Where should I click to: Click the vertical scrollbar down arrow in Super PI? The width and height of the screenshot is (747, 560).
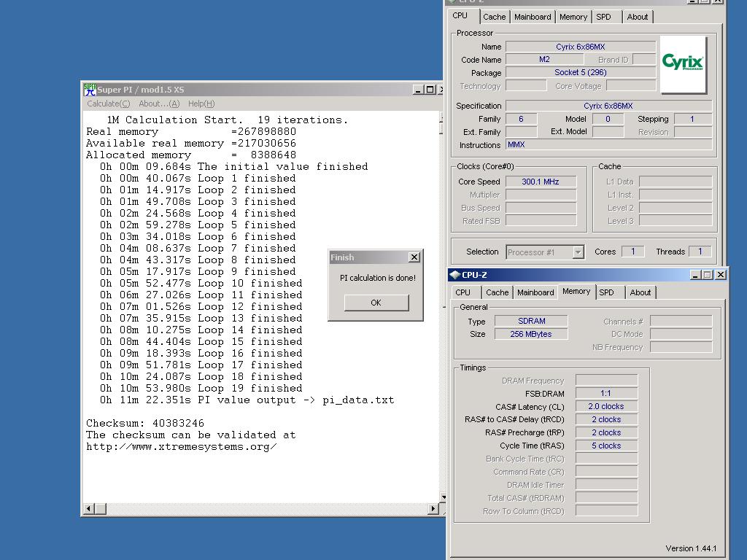443,497
